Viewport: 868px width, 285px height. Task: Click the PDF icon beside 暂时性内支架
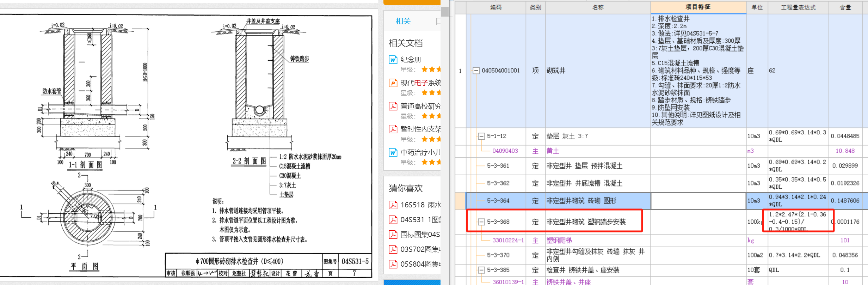tap(393, 129)
